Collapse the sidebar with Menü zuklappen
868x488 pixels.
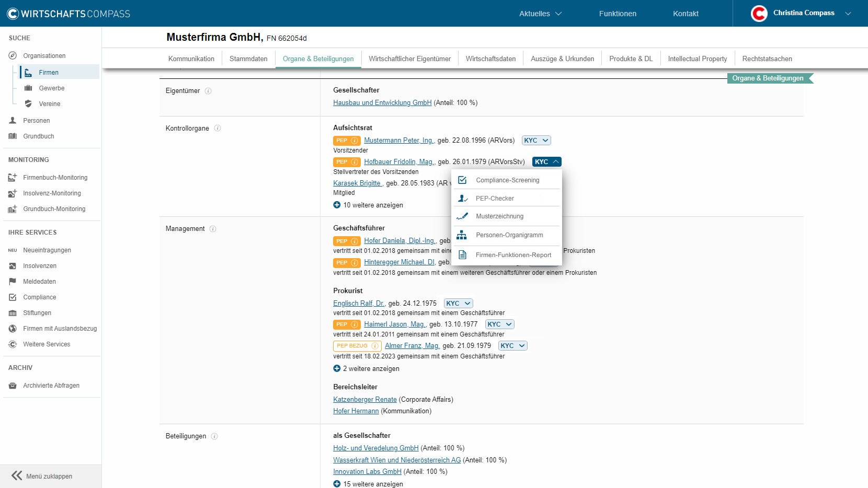(42, 476)
